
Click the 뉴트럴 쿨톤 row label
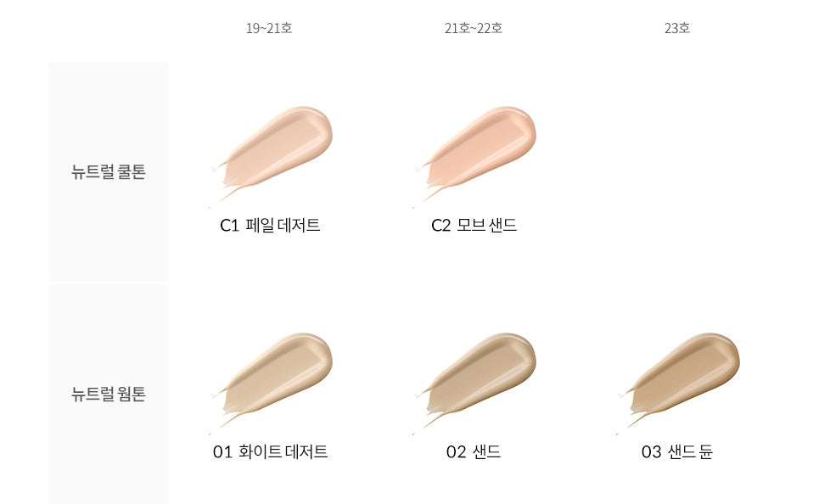(x=109, y=172)
